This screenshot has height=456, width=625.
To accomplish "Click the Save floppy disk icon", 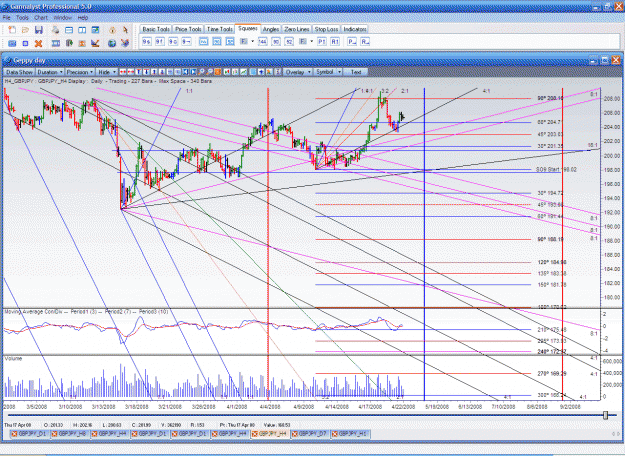I will [39, 30].
